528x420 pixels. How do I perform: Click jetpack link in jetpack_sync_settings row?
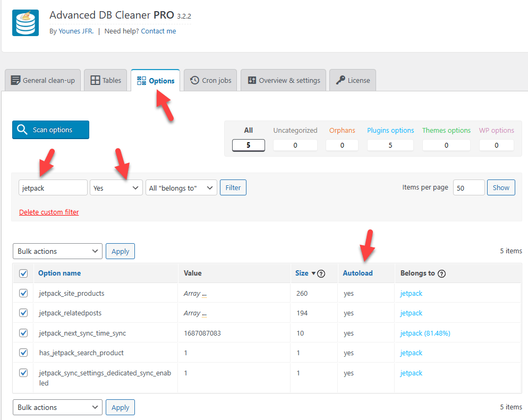[411, 373]
